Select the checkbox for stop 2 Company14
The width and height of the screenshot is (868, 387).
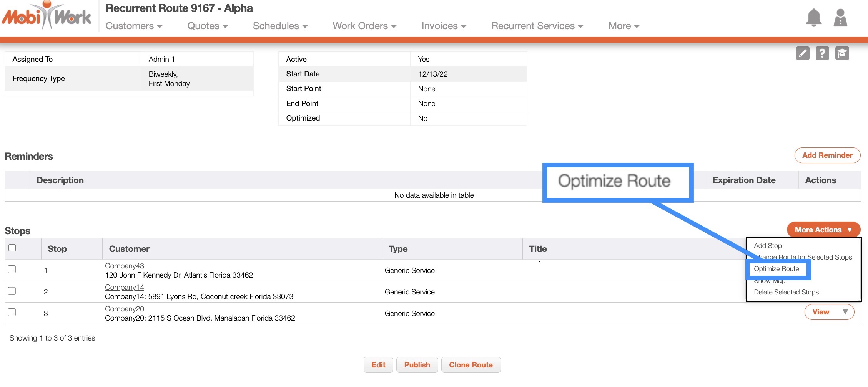[x=12, y=291]
